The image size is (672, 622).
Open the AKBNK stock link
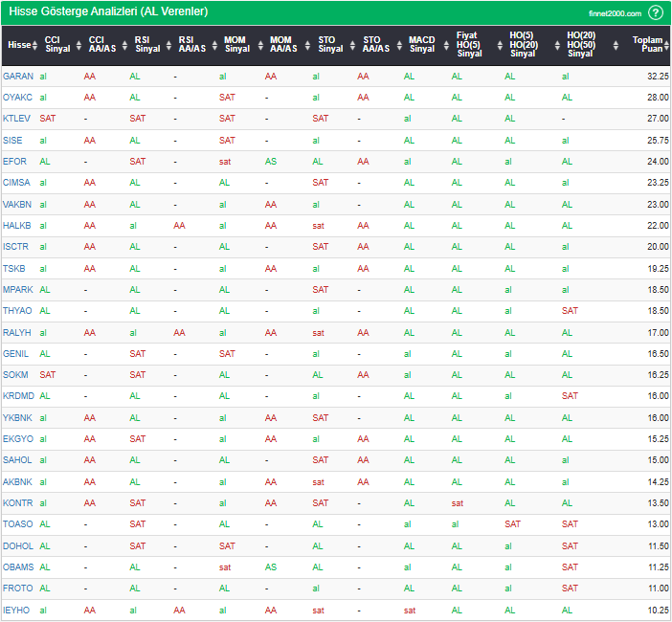(17, 481)
